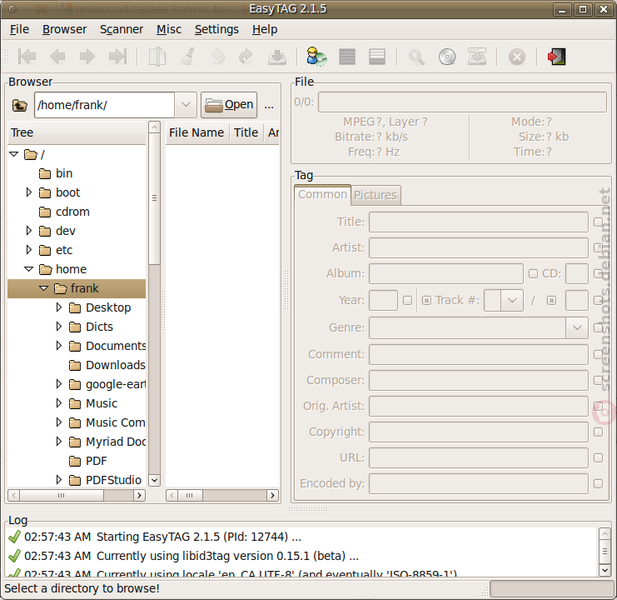The width and height of the screenshot is (617, 600).
Task: Expand the boot folder node
Action: pyautogui.click(x=29, y=192)
